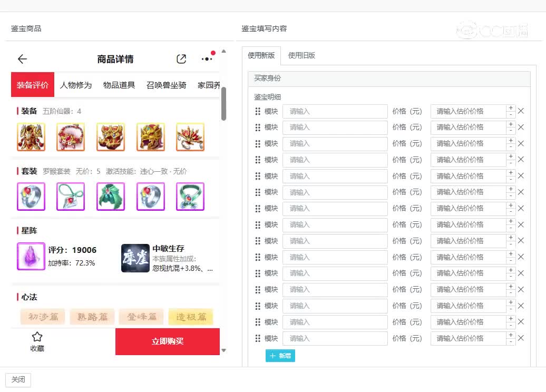Click the 激活技能: 连心一致·无价 text
The height and width of the screenshot is (392, 546).
[147, 171]
